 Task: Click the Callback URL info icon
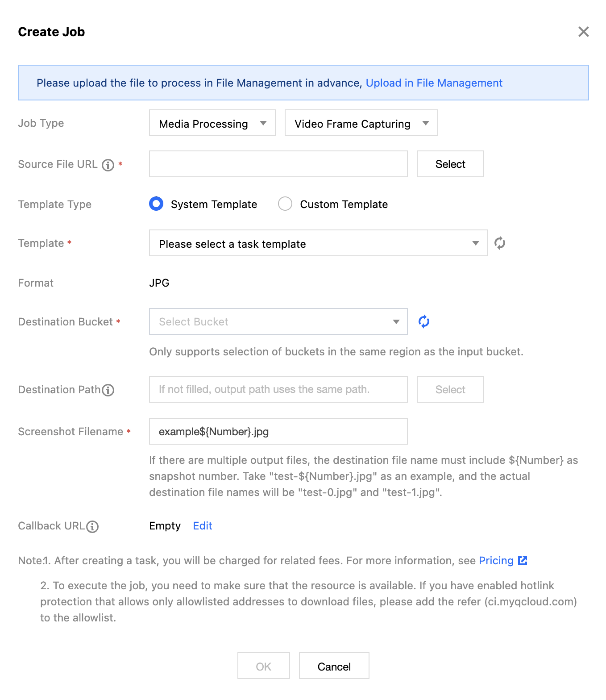(92, 527)
